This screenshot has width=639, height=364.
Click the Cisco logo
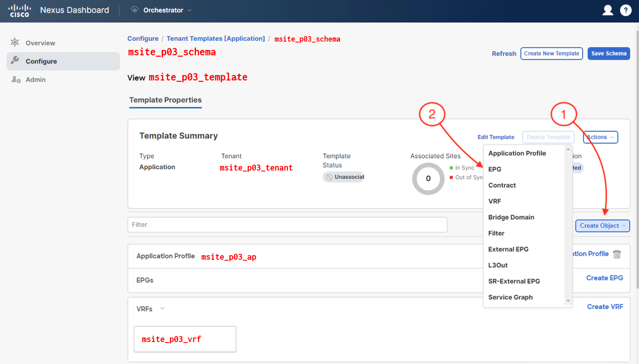coord(20,10)
